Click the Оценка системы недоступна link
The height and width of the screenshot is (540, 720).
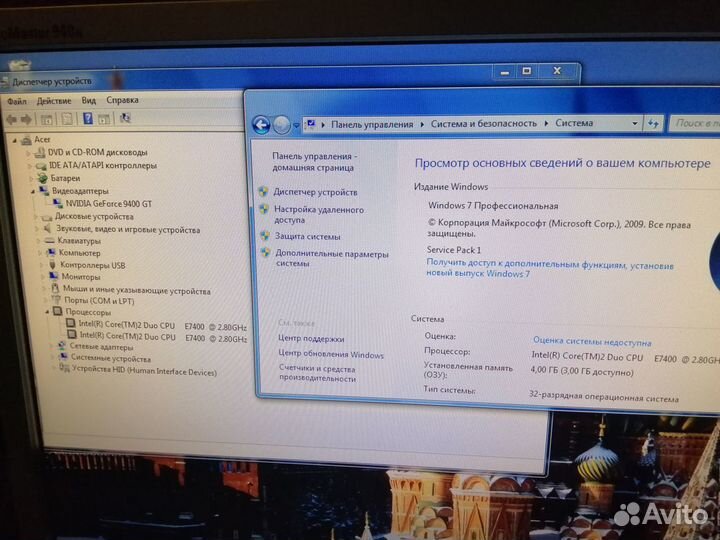(x=592, y=341)
